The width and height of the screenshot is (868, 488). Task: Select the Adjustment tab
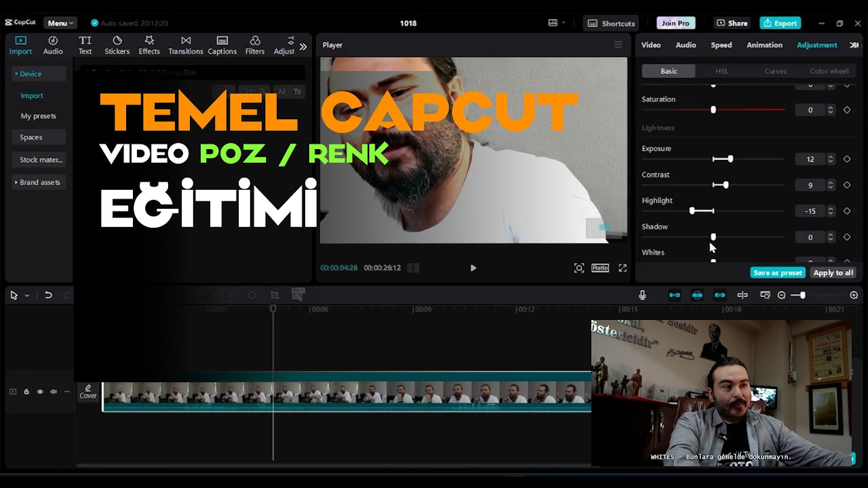(x=816, y=45)
